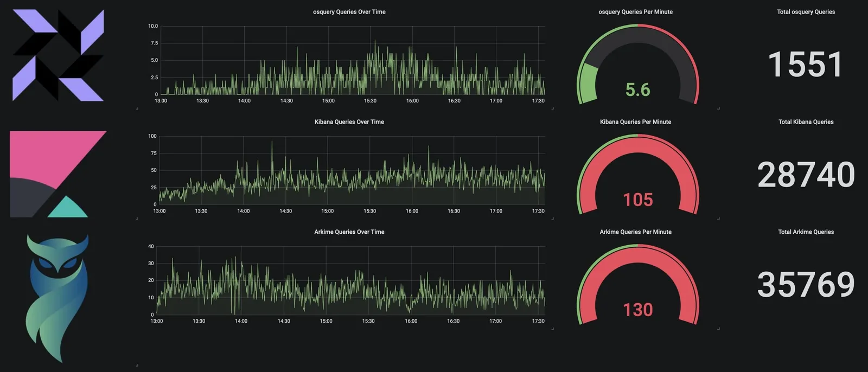Click the Kibana gauge showing 105
The image size is (868, 372).
(x=637, y=175)
